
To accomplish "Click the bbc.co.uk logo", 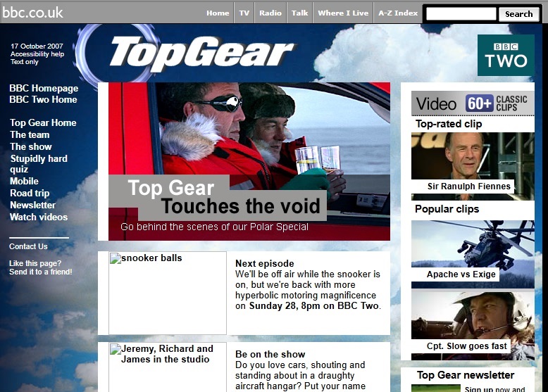I will (32, 13).
